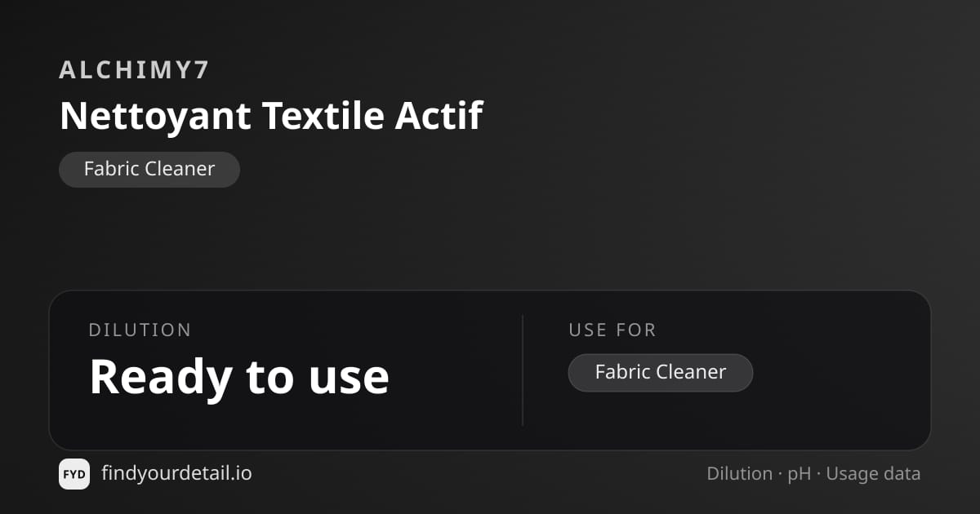Click the word Dilution in the footer
Image resolution: width=980 pixels, height=514 pixels.
pos(740,474)
